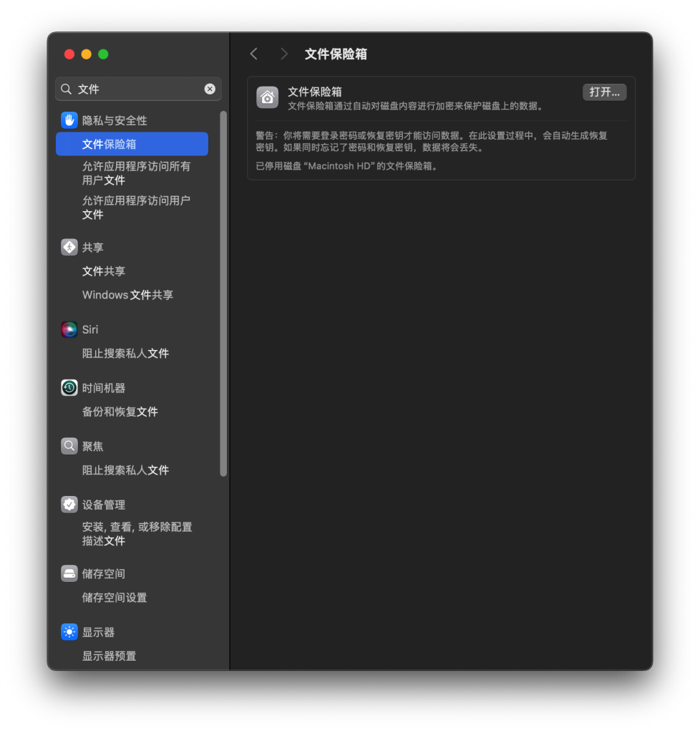Select the 储存空间 heading
The image size is (700, 733).
(x=104, y=573)
